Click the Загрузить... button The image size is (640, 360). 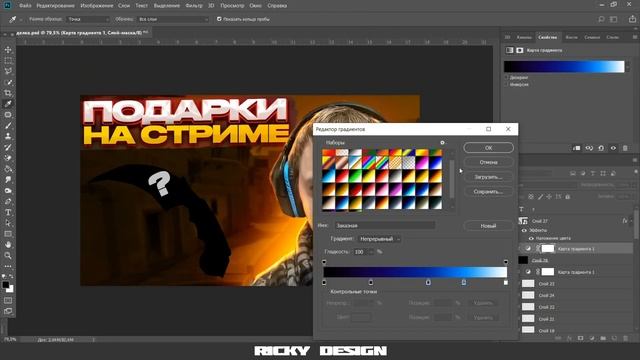[x=489, y=177]
